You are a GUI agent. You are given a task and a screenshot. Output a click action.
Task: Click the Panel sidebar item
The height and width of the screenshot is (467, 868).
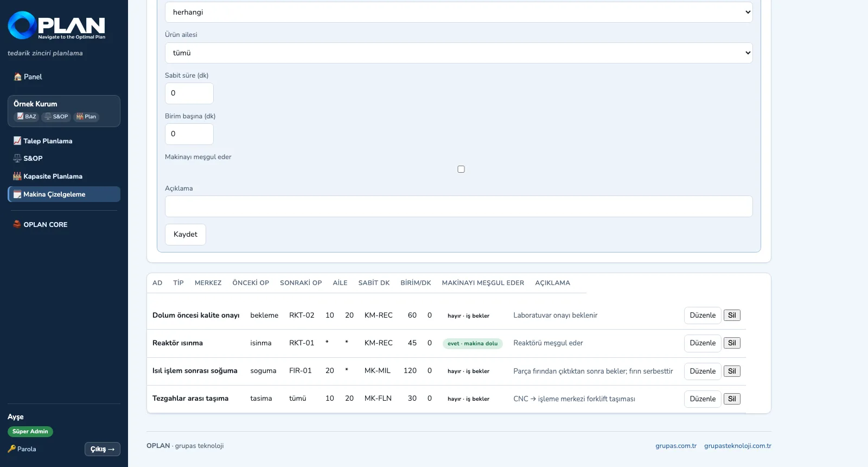click(x=64, y=77)
